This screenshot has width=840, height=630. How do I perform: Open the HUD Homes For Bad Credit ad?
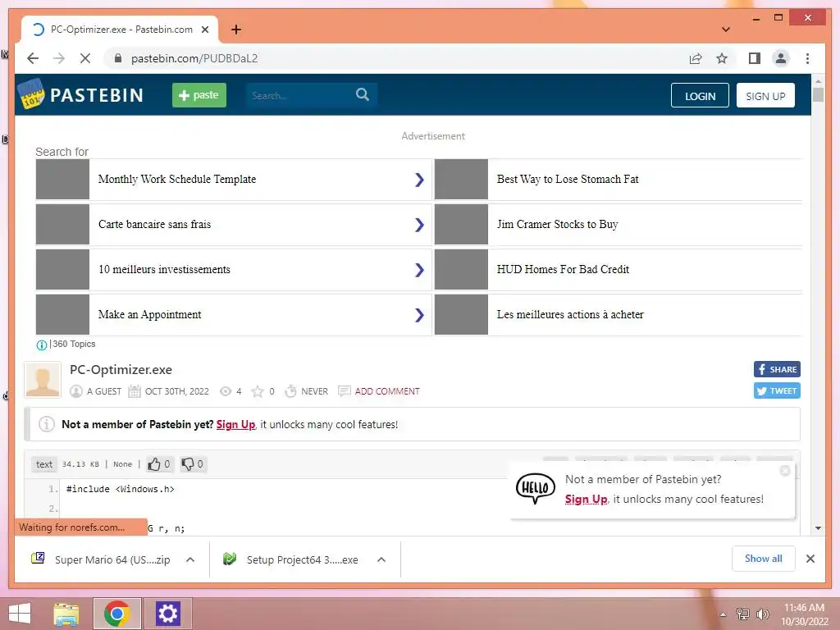coord(563,269)
